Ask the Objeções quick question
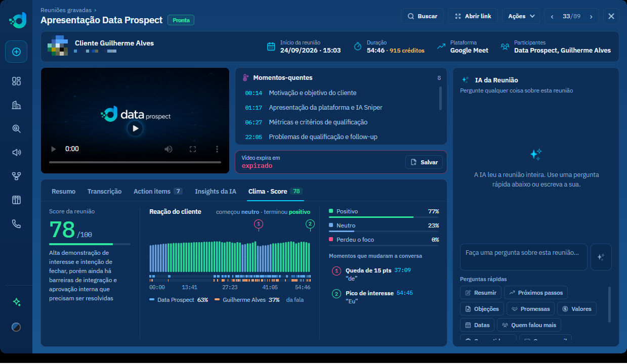Viewport: 627px width, 364px height. pyautogui.click(x=482, y=309)
